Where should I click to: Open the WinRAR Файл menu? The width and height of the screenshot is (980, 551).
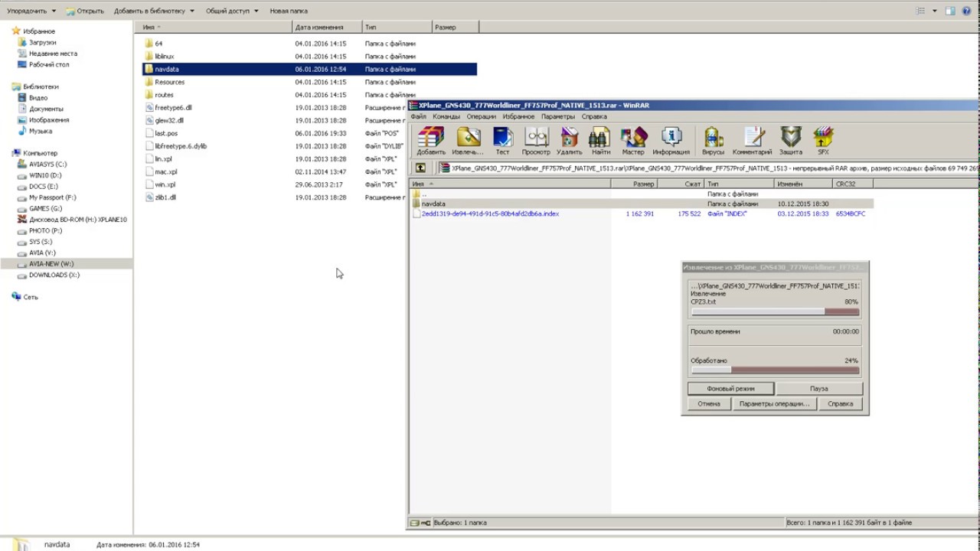[418, 116]
